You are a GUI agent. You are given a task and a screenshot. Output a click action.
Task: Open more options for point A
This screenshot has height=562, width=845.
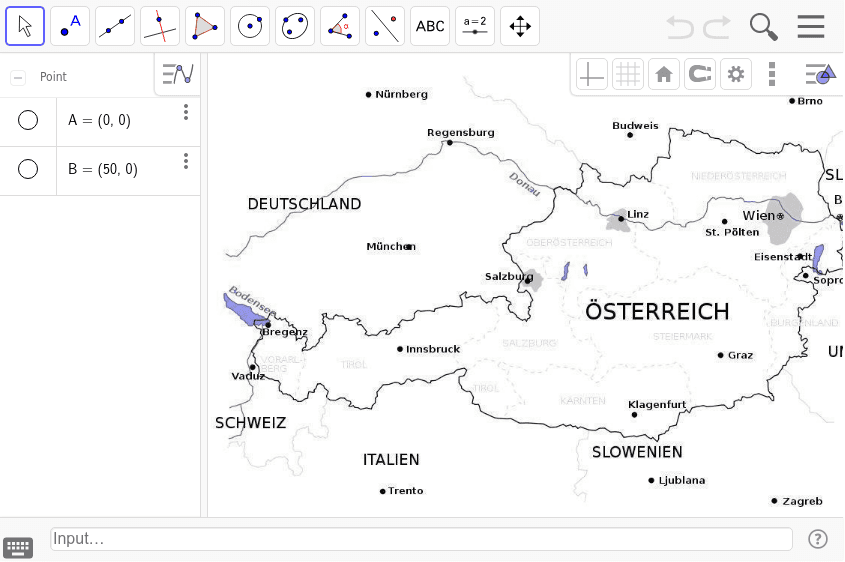click(x=186, y=112)
